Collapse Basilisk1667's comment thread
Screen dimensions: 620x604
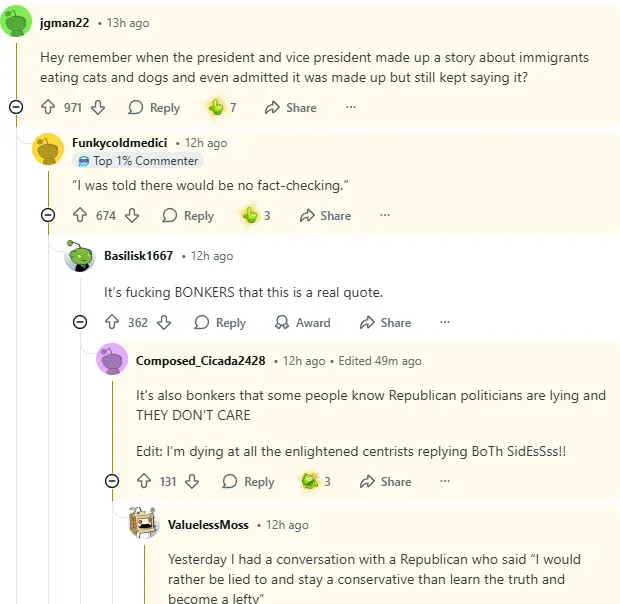[80, 322]
